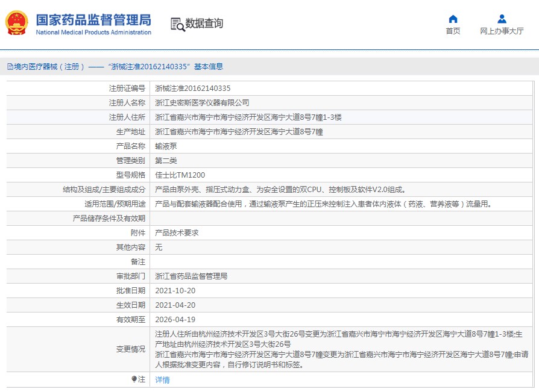The height and width of the screenshot is (392, 539).
Task: Select value 浙械注准20162140335 in table
Action: 193,89
